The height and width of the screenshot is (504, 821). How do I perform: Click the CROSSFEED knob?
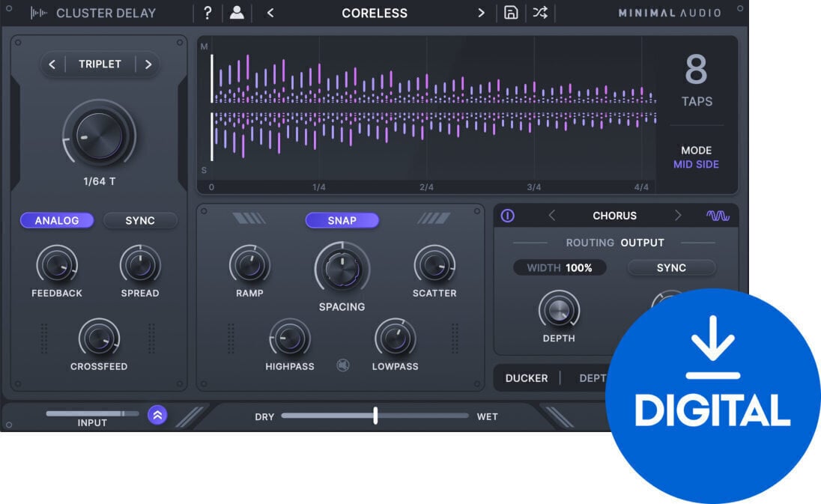99,338
